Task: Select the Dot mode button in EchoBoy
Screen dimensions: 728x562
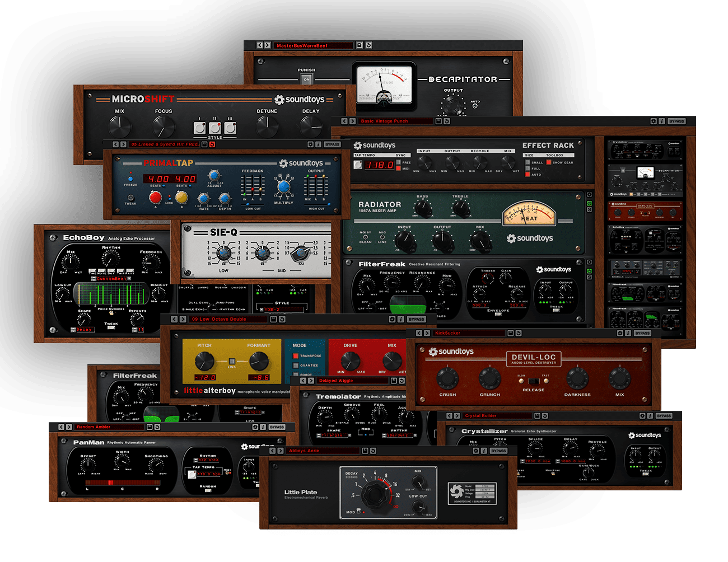Action: tap(110, 270)
